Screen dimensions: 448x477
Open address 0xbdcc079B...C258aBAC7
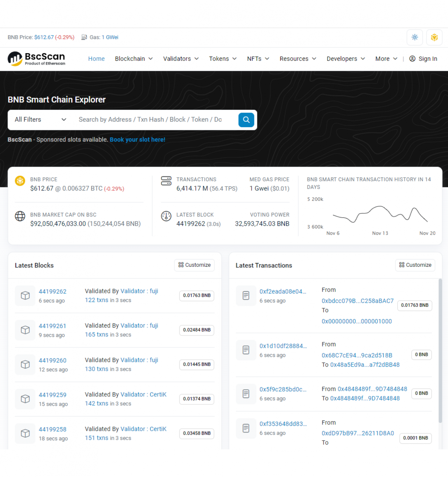coord(358,301)
